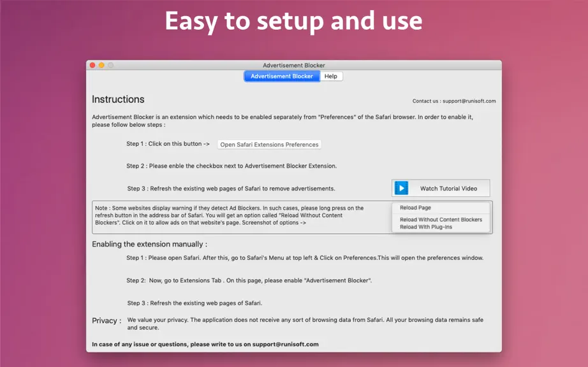Open Safari Extensions Preferences button

click(x=269, y=145)
